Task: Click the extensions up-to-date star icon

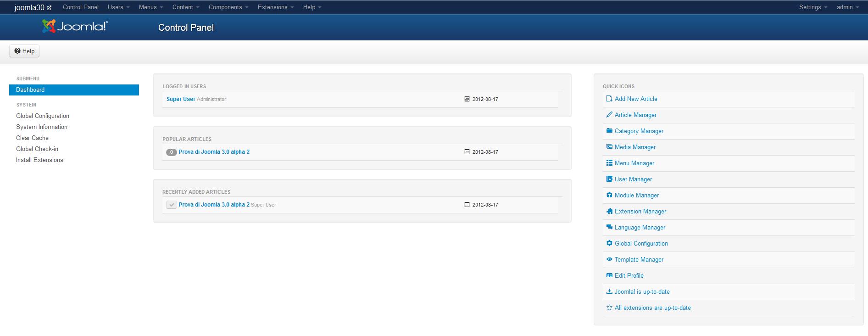Action: [x=609, y=308]
